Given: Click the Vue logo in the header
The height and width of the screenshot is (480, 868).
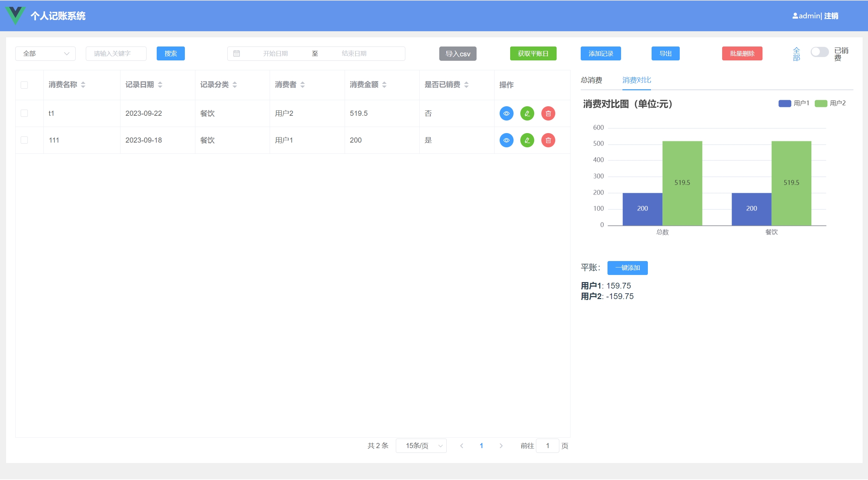Looking at the screenshot, I should tap(15, 15).
